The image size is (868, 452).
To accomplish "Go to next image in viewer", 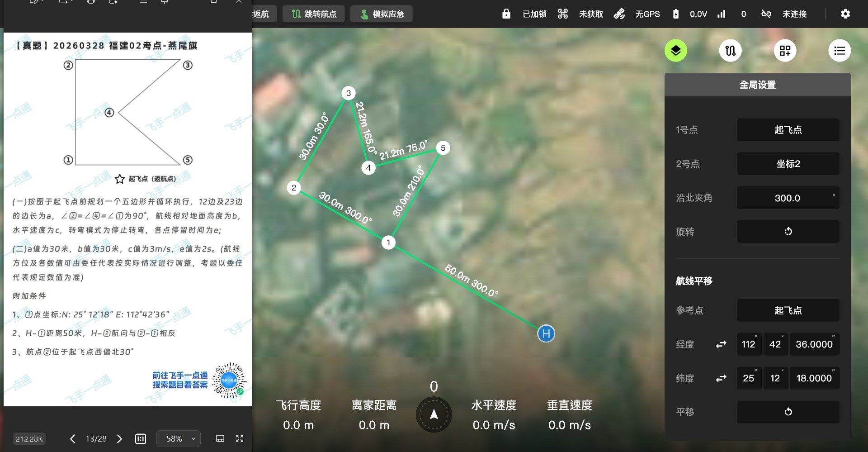I will point(119,439).
